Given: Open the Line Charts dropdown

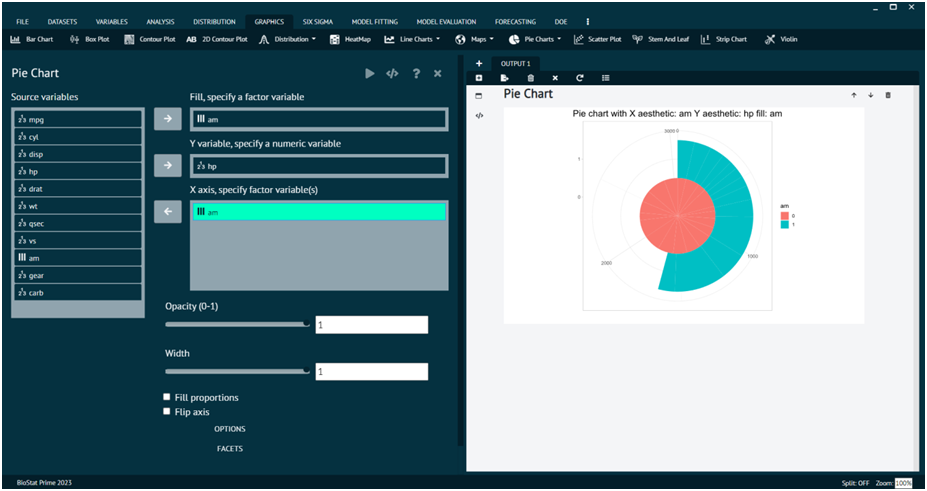Looking at the screenshot, I should tap(412, 40).
